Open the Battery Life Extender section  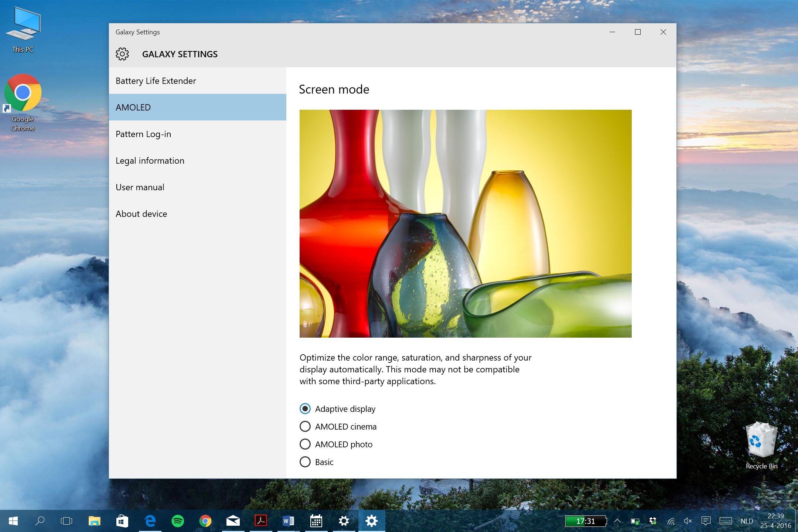click(x=198, y=81)
